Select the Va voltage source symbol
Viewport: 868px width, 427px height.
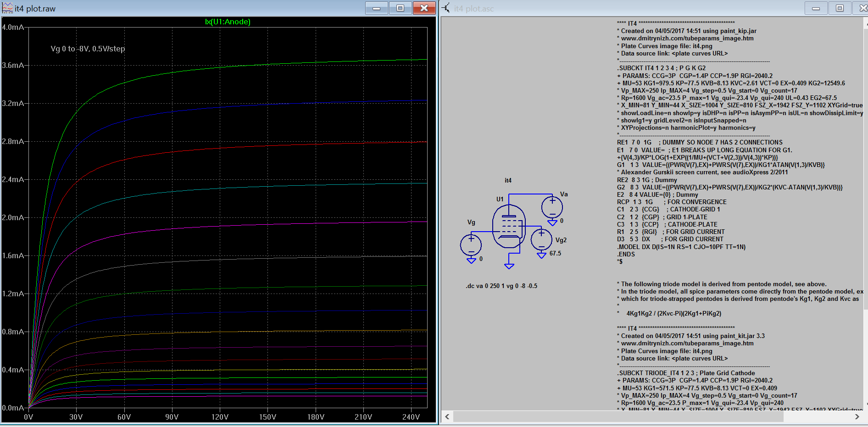click(552, 207)
